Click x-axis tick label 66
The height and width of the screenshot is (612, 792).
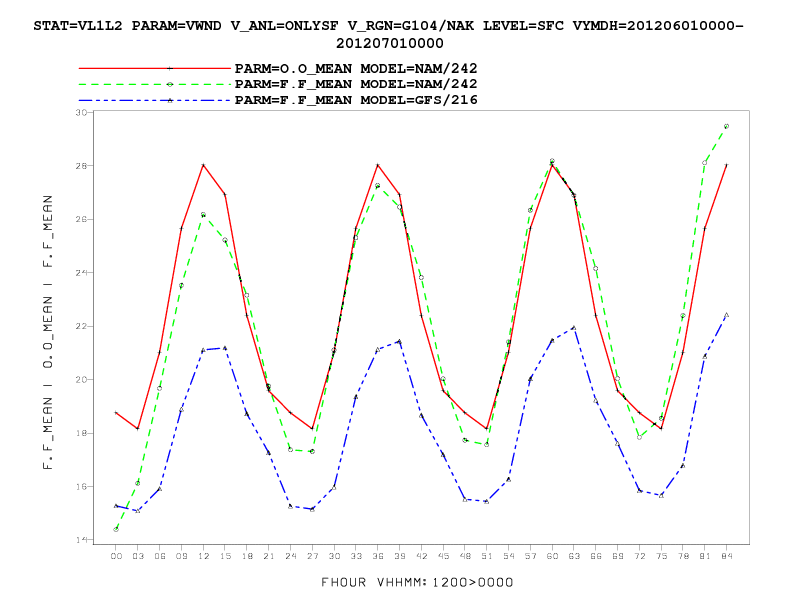[596, 556]
